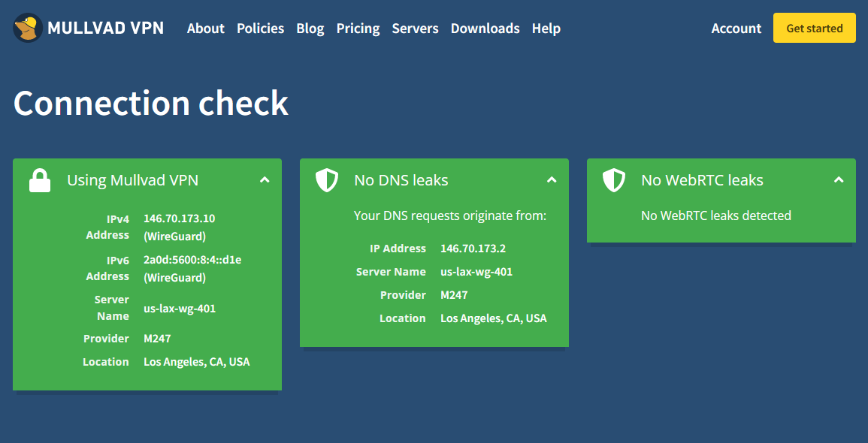
Task: Click server name us-lax-wg-401 in DNS card
Action: [476, 272]
